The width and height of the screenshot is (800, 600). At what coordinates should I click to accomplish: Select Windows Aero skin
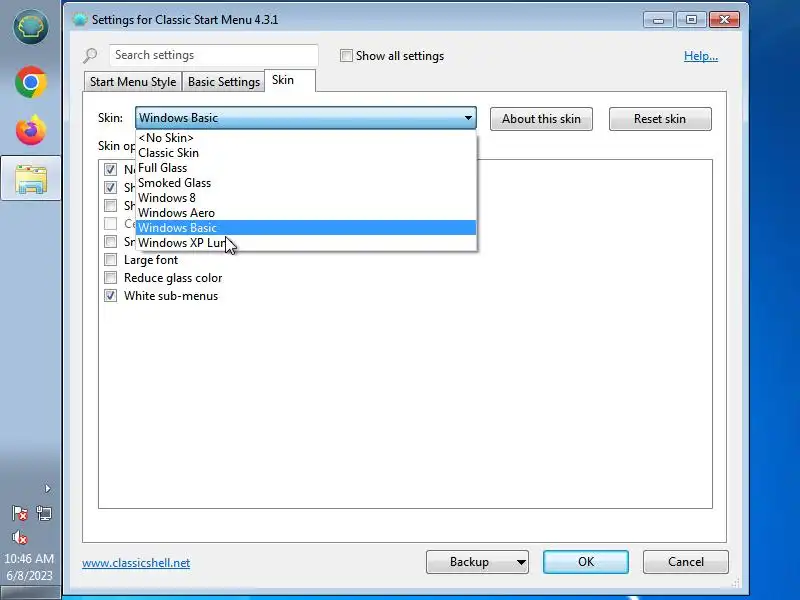(x=306, y=213)
